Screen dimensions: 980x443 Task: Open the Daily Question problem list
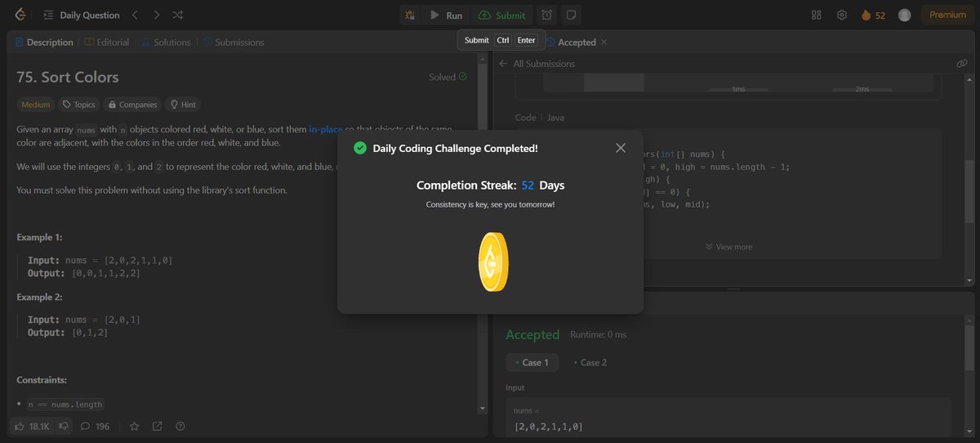coord(82,16)
